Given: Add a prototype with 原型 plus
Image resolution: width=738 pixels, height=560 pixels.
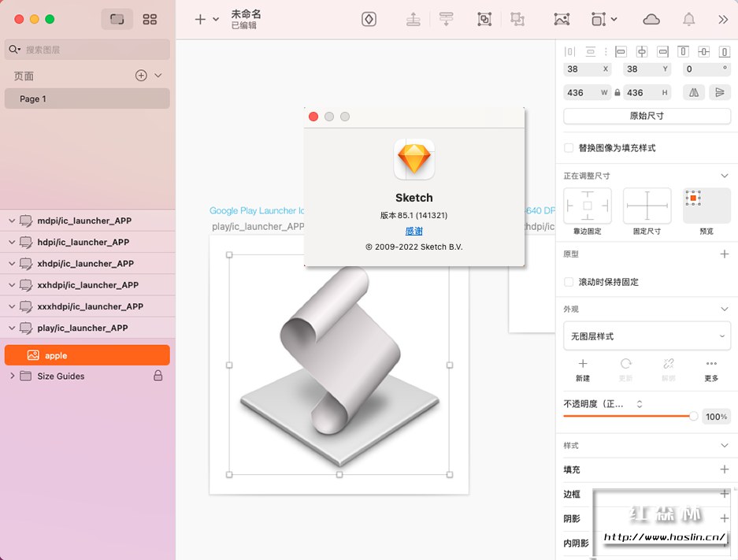Looking at the screenshot, I should pyautogui.click(x=725, y=254).
